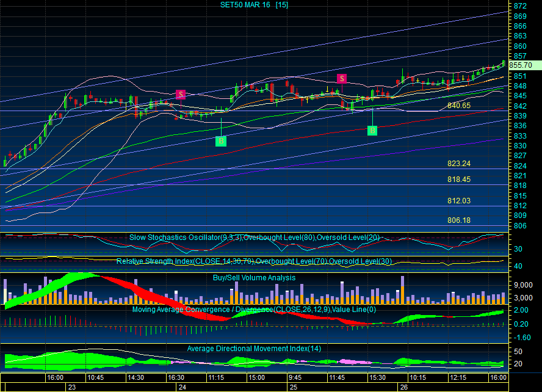The width and height of the screenshot is (542, 392).
Task: Click the 10:15 time axis label
Action: click(x=417, y=377)
